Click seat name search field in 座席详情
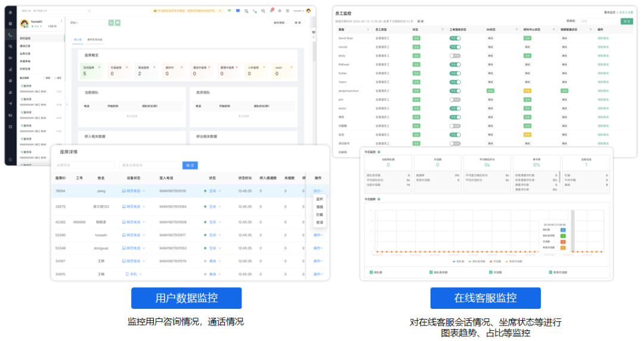 pyautogui.click(x=150, y=165)
